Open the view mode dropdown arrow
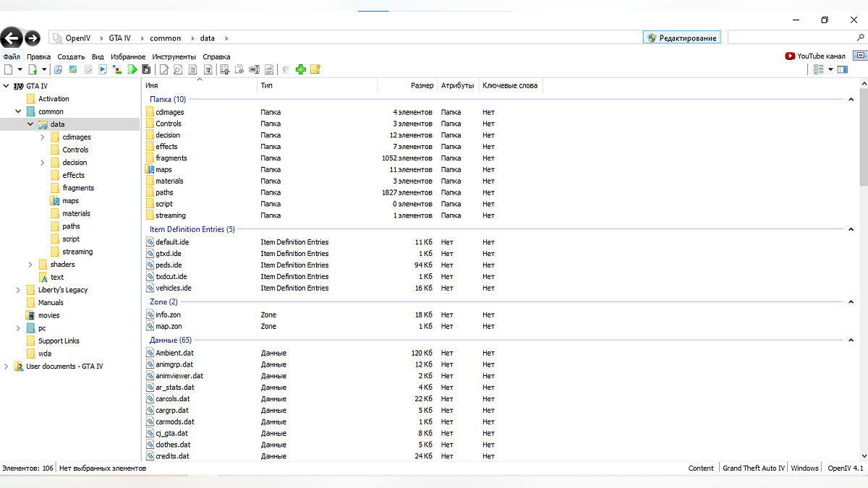 pos(830,69)
